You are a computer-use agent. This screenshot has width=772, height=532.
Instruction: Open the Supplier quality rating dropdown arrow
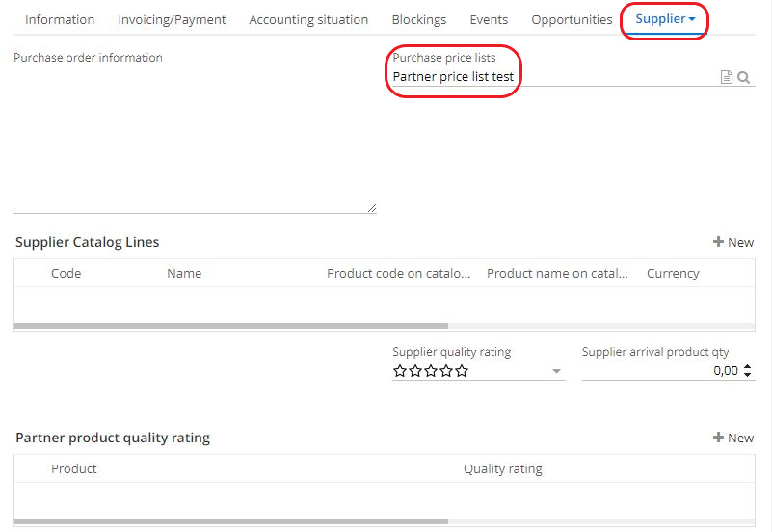(556, 372)
